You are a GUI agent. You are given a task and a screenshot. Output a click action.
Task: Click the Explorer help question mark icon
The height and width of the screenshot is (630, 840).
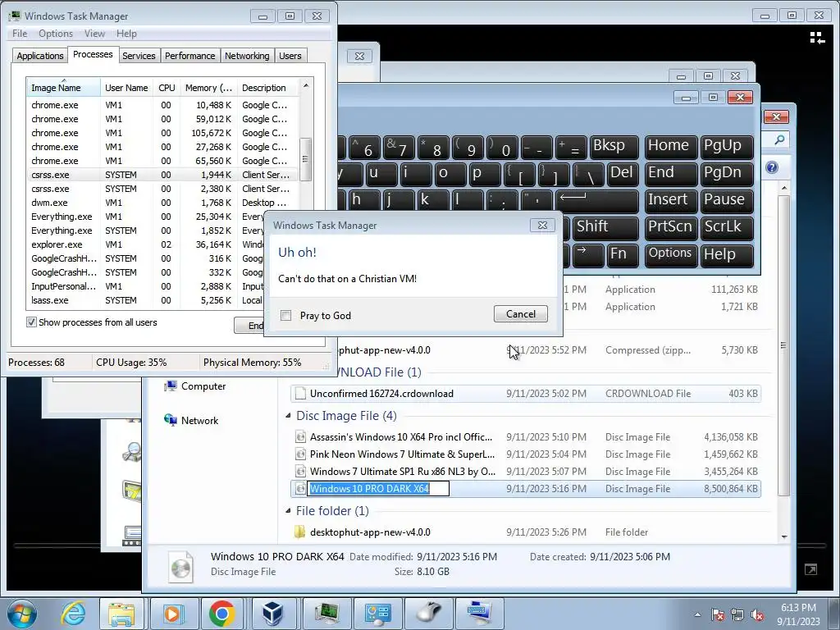point(771,167)
